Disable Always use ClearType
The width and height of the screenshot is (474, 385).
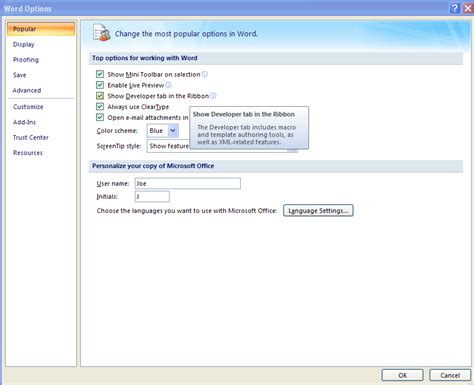point(100,106)
